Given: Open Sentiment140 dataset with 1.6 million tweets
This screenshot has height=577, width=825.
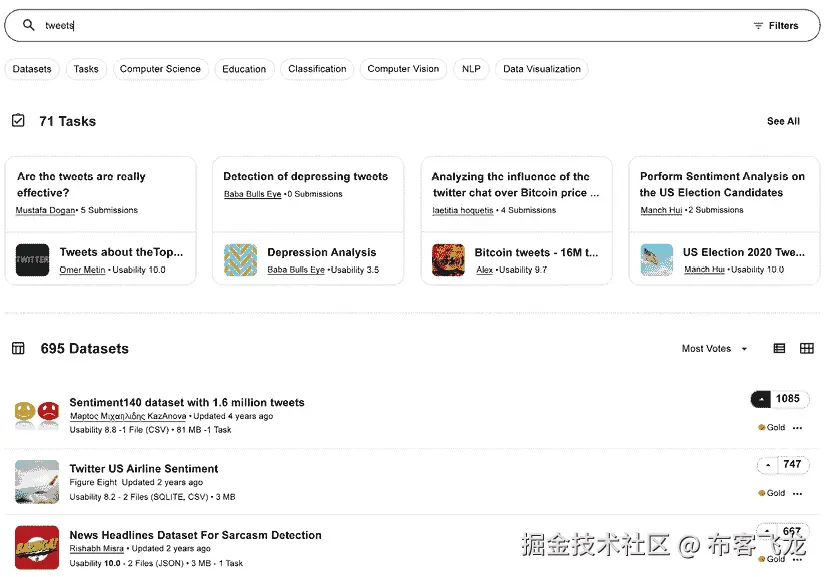Looking at the screenshot, I should (x=187, y=403).
